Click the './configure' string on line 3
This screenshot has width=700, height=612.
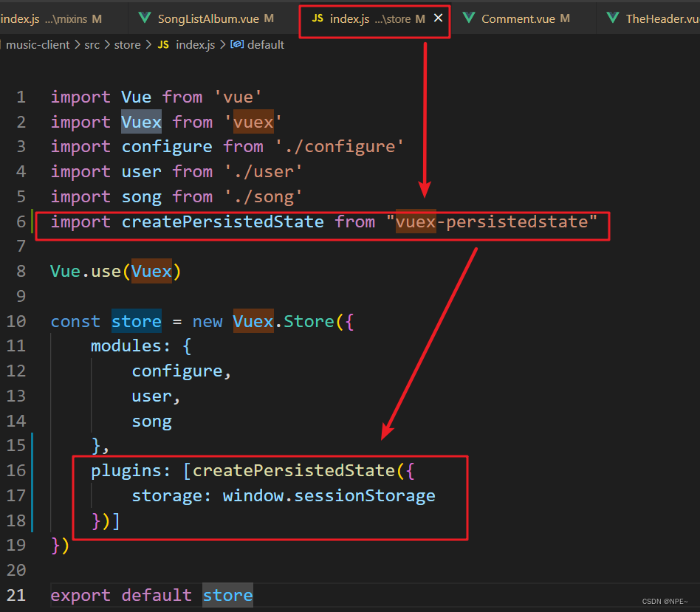[339, 147]
